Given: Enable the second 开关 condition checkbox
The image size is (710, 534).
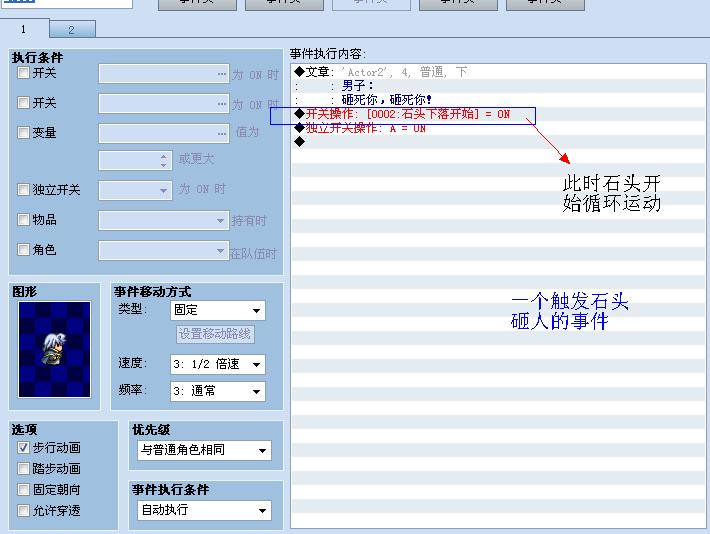Looking at the screenshot, I should [x=23, y=102].
